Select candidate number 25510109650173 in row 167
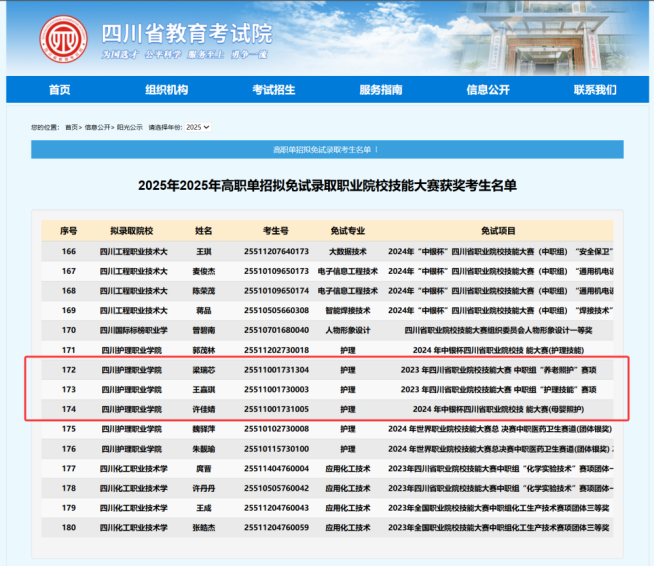 tap(276, 271)
